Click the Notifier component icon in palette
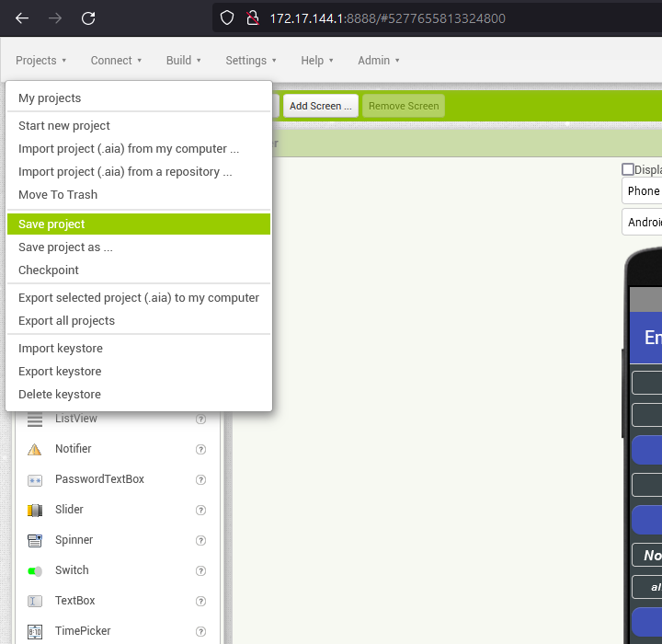 [35, 449]
